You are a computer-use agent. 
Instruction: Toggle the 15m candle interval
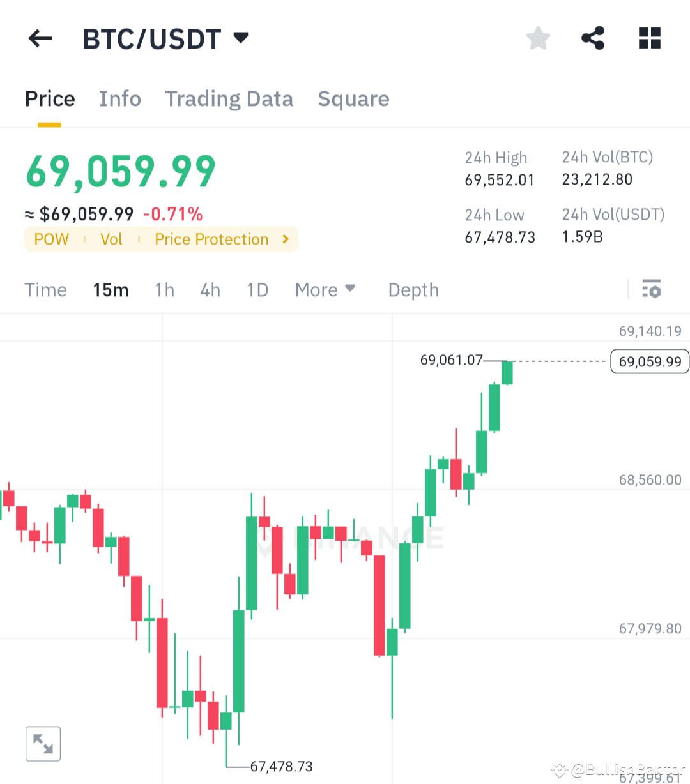(111, 289)
